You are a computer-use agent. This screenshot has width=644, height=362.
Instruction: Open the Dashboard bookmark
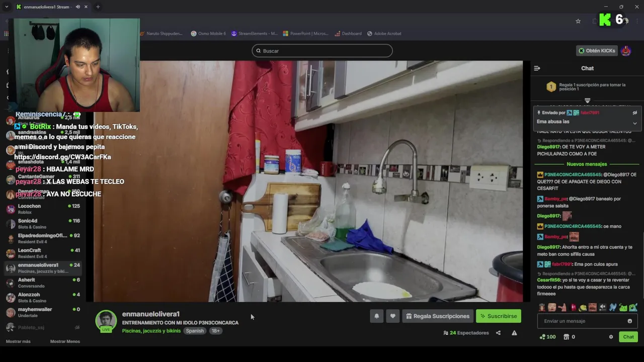348,34
